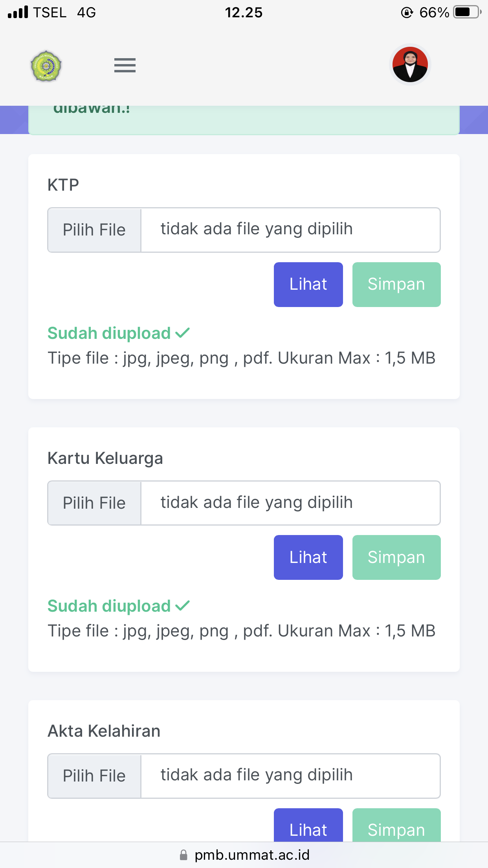View uploaded KTP with Lihat button
Image resolution: width=488 pixels, height=868 pixels.
coord(308,284)
